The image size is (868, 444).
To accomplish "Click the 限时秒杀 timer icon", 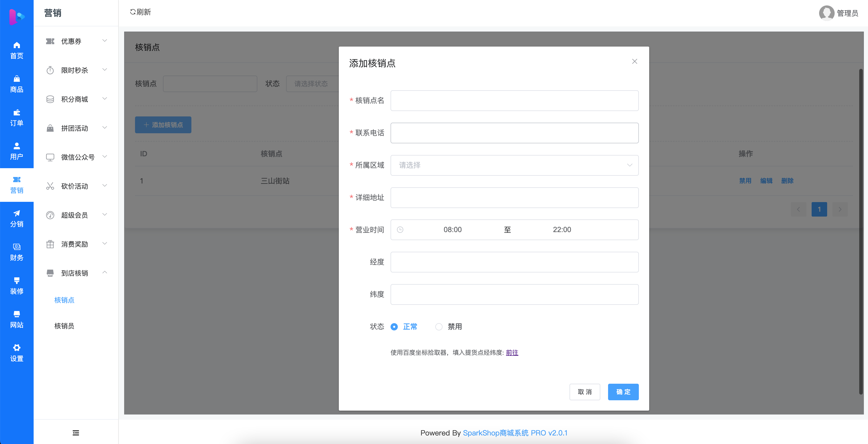I will click(50, 70).
